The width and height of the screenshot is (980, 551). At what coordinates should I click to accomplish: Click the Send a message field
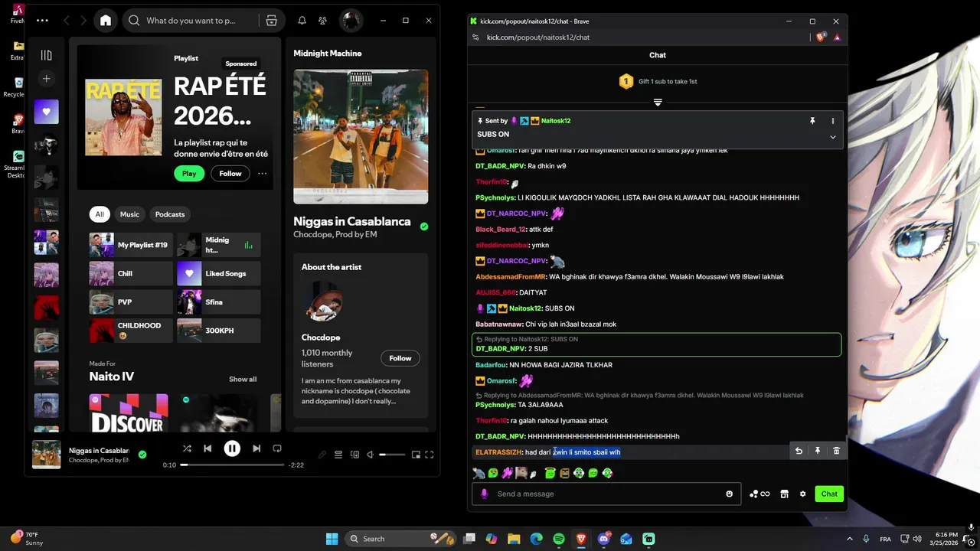(606, 494)
